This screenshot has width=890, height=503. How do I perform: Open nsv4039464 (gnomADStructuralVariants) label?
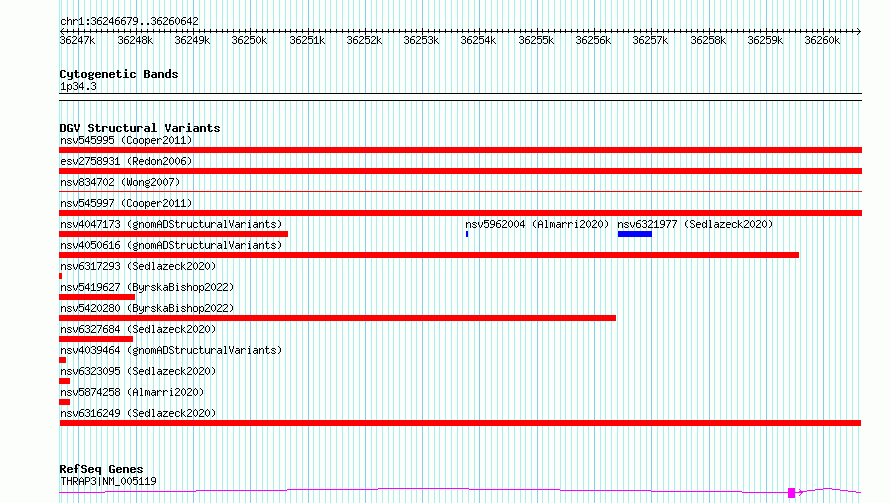coord(171,350)
